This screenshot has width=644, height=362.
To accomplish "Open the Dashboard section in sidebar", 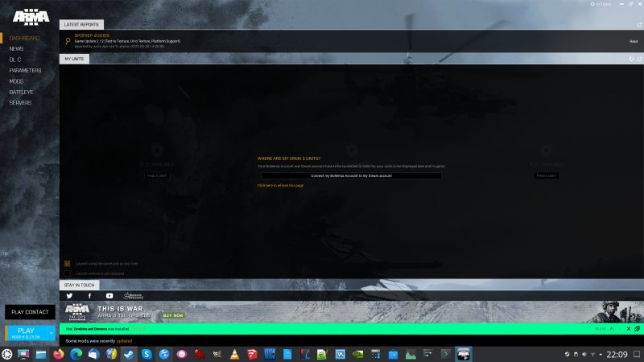I will point(24,38).
